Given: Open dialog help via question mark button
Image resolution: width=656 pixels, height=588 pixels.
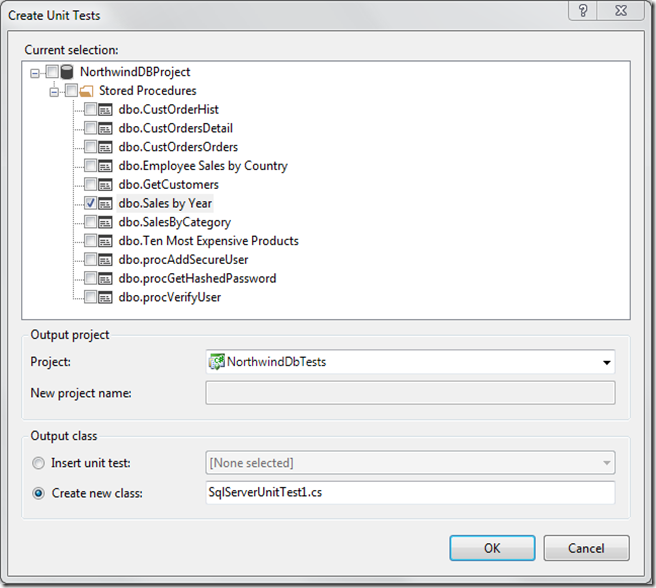Looking at the screenshot, I should (582, 10).
